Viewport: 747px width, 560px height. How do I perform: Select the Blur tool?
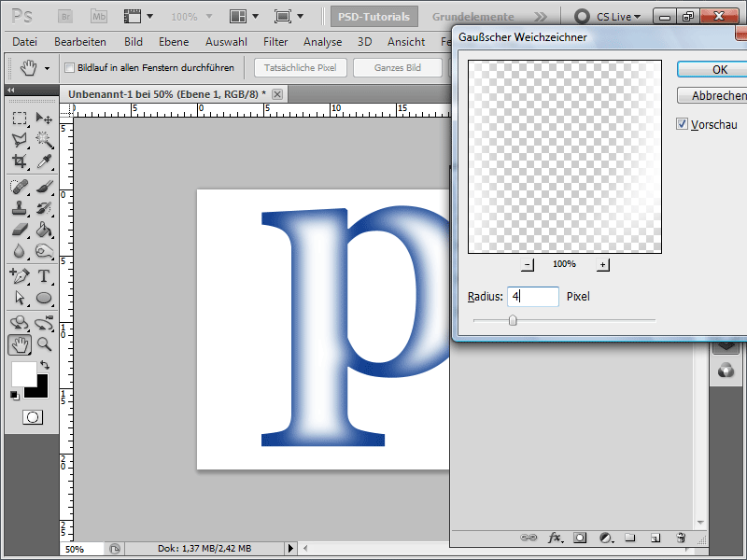19,251
